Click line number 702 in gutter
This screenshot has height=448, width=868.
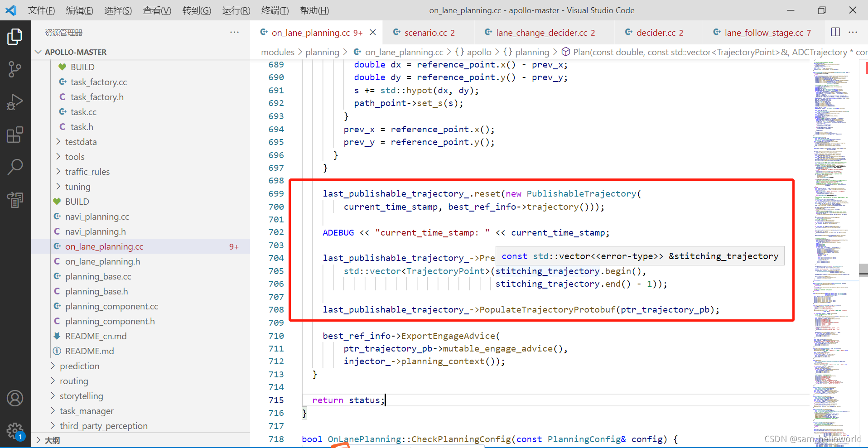pyautogui.click(x=276, y=232)
